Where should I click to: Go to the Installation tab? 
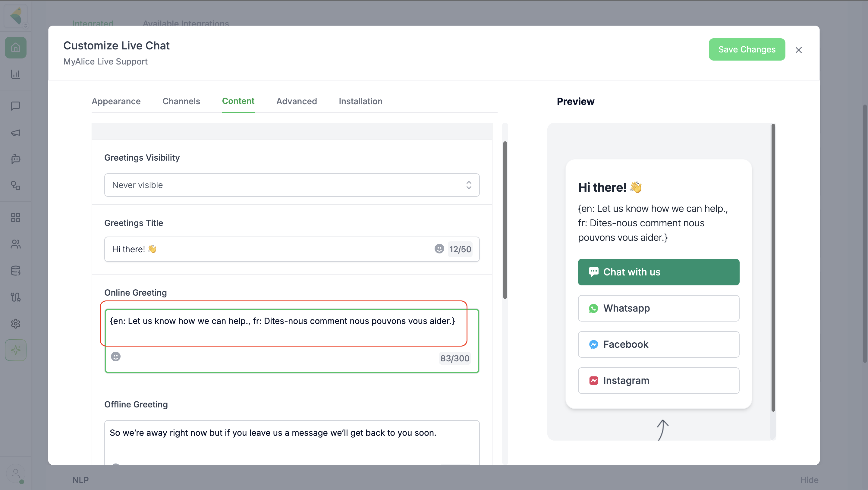(360, 101)
